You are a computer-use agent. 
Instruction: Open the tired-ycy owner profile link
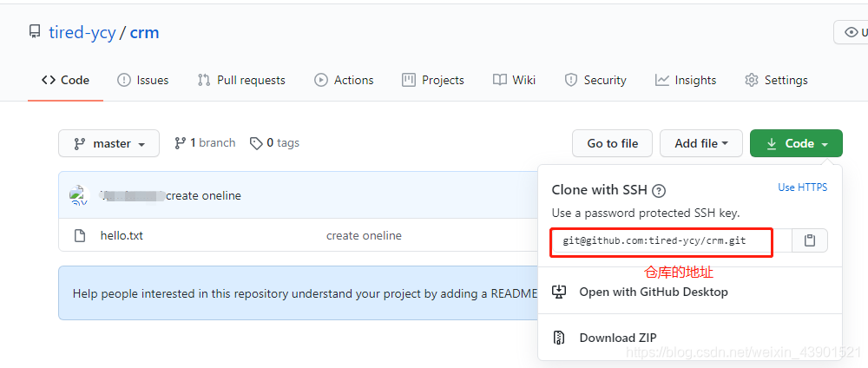pyautogui.click(x=82, y=33)
